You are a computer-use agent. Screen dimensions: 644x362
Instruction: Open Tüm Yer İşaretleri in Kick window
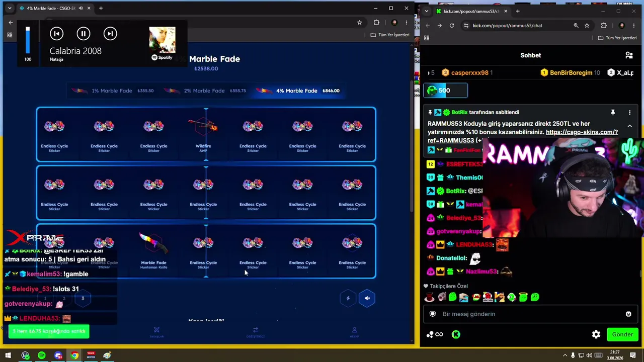pyautogui.click(x=618, y=38)
